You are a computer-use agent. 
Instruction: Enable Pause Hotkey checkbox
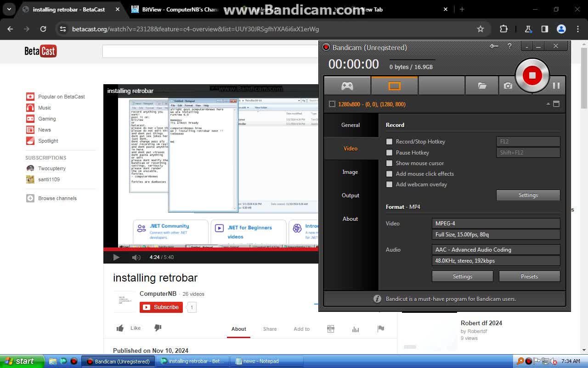[x=390, y=153]
